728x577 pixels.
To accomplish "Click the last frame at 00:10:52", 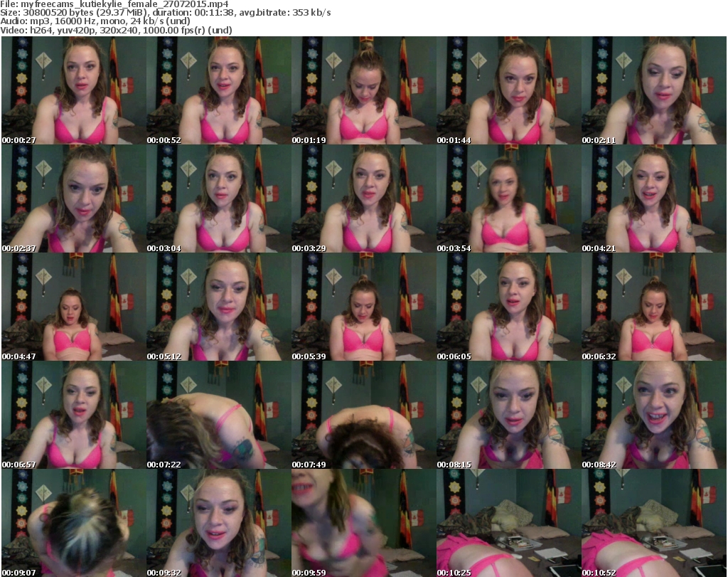I will pyautogui.click(x=654, y=523).
